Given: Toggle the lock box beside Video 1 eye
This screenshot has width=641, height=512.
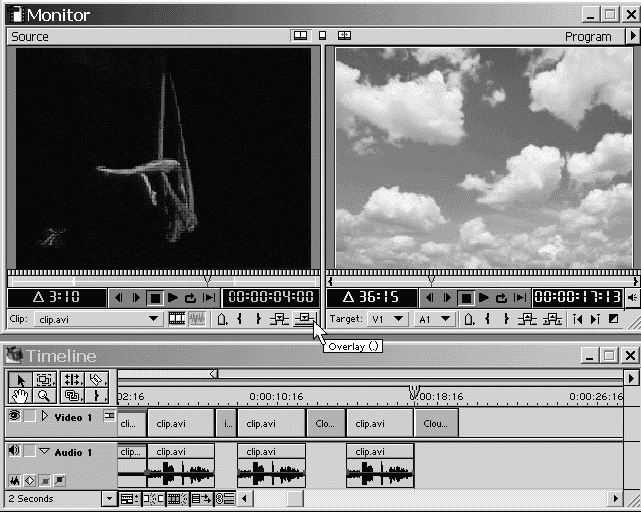Looking at the screenshot, I should [x=29, y=416].
